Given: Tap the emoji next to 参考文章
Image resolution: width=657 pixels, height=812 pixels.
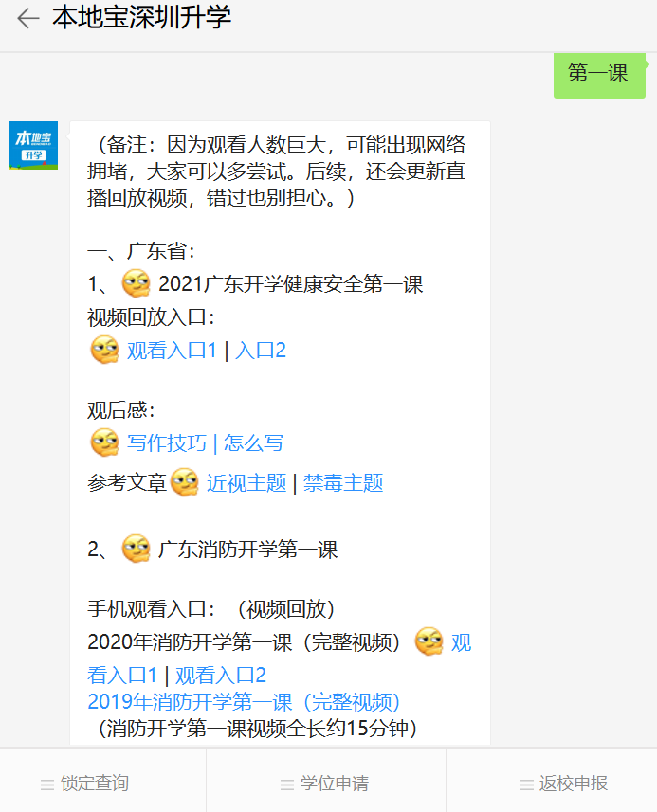Looking at the screenshot, I should tap(185, 482).
